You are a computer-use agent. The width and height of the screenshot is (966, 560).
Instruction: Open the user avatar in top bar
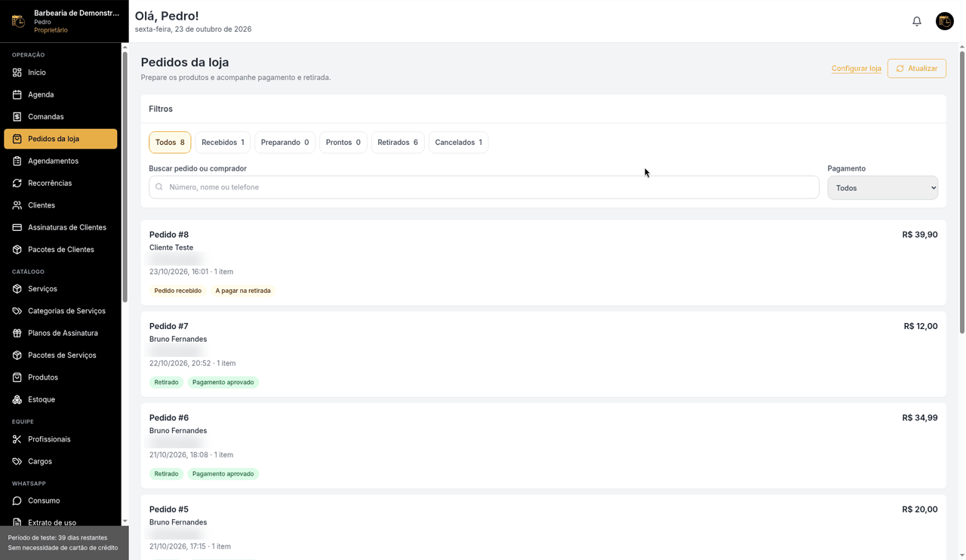tap(945, 21)
